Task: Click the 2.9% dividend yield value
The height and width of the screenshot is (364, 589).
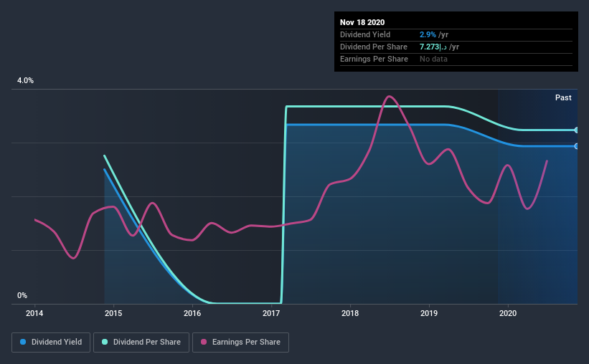Action: click(x=428, y=34)
